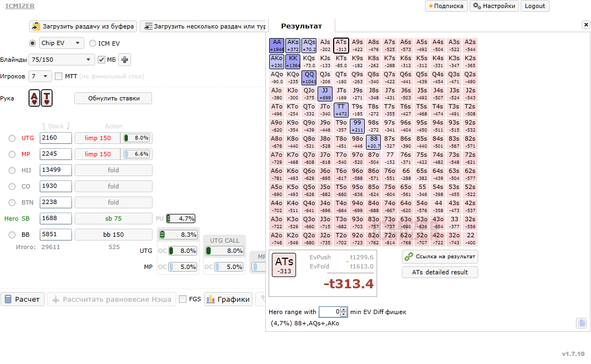Viewport: 591px width, 364px height.
Task: Click ATs detailed result button
Action: (x=440, y=272)
